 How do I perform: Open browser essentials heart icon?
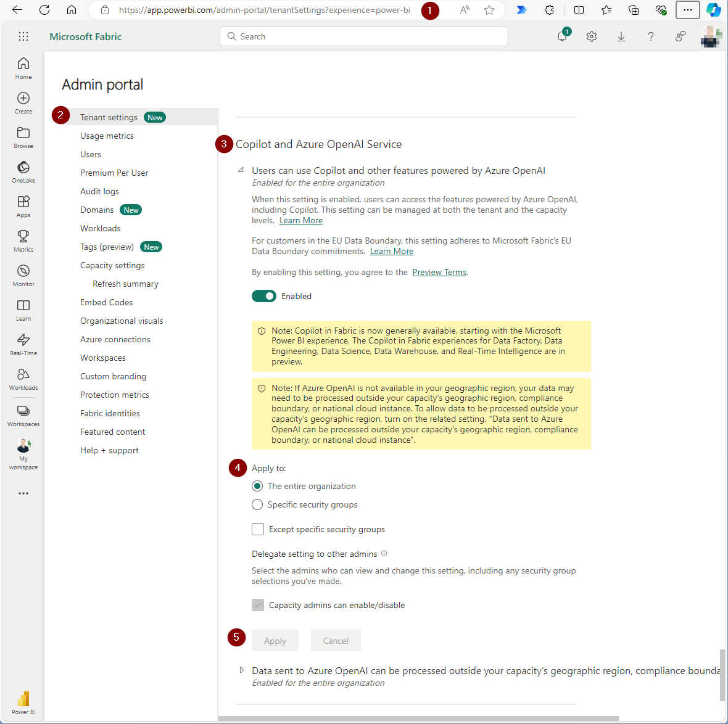[x=661, y=10]
